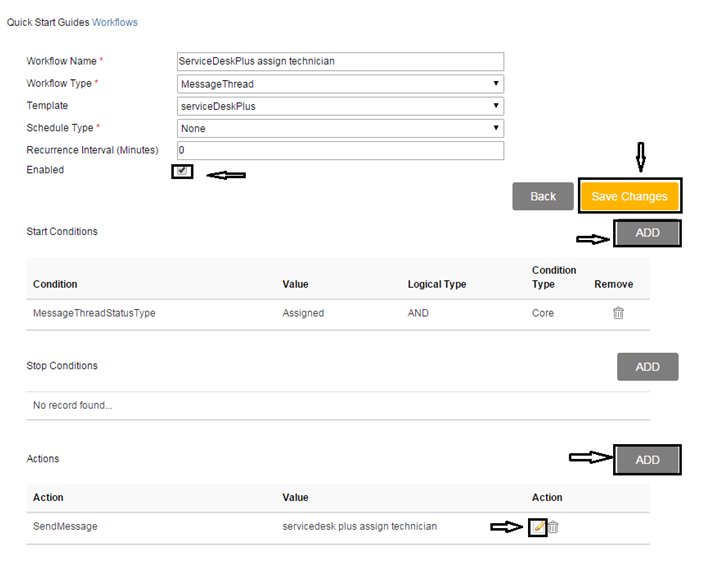The height and width of the screenshot is (568, 710).
Task: Focus the Workflow Name text field
Action: [340, 61]
